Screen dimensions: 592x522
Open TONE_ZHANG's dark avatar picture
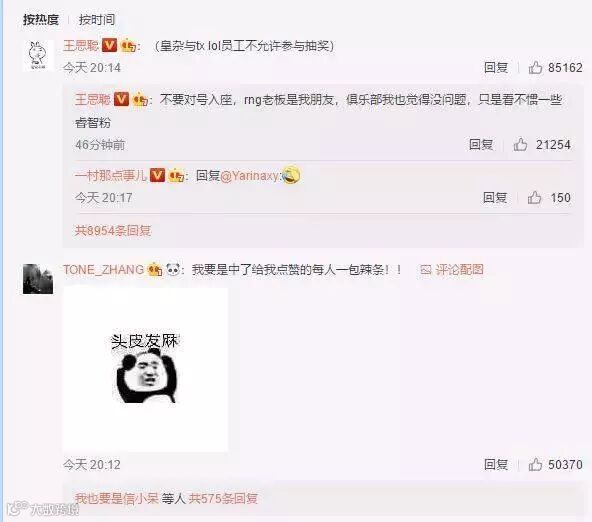point(38,279)
